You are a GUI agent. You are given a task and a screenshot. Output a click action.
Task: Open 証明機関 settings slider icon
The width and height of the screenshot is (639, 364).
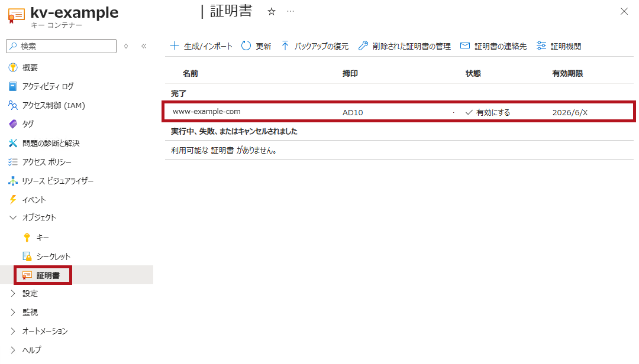pos(541,46)
